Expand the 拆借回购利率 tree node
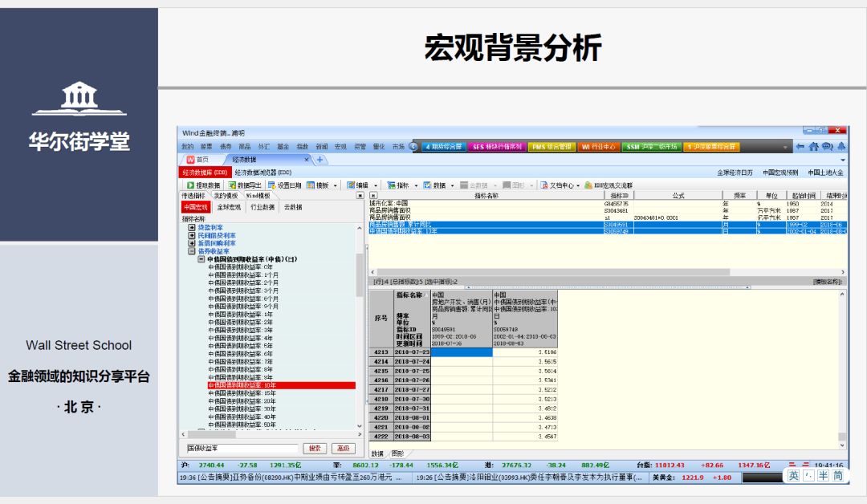This screenshot has height=504, width=867. (191, 243)
